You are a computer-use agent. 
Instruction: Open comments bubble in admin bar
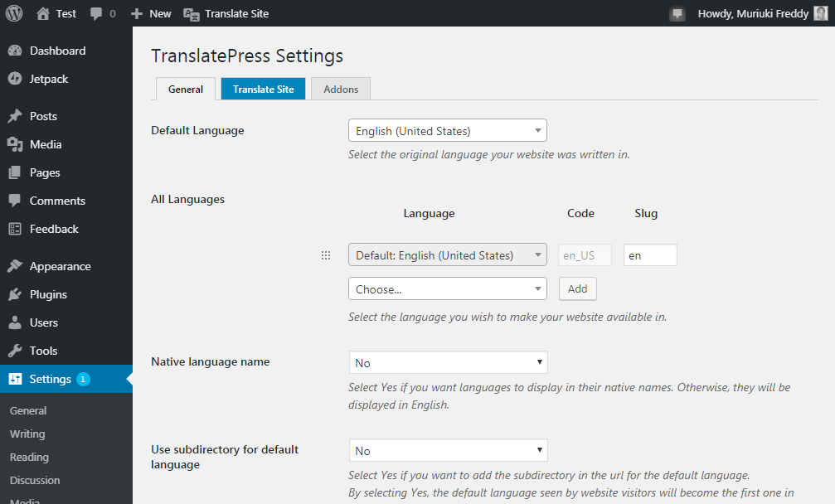click(96, 14)
